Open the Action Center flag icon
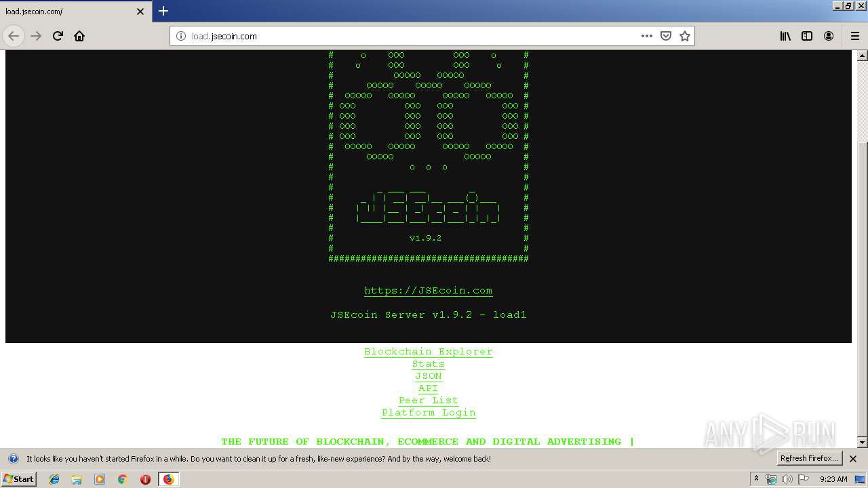This screenshot has height=488, width=868. pos(804,479)
